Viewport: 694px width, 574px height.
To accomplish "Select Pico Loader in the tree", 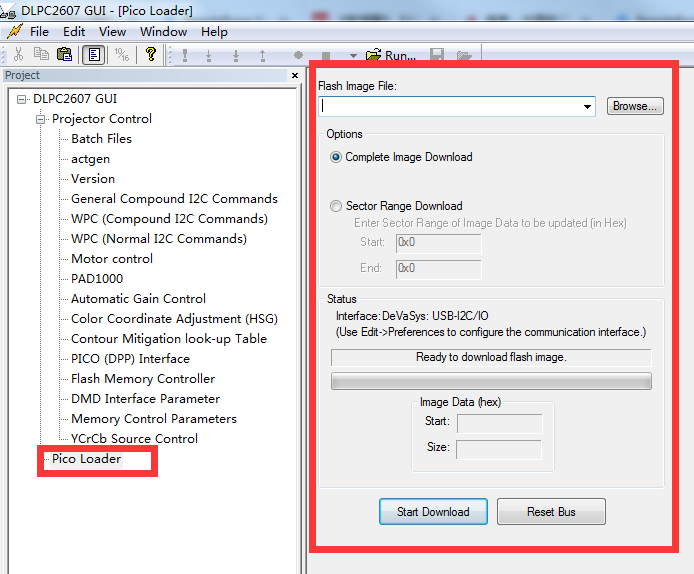I will pos(86,459).
